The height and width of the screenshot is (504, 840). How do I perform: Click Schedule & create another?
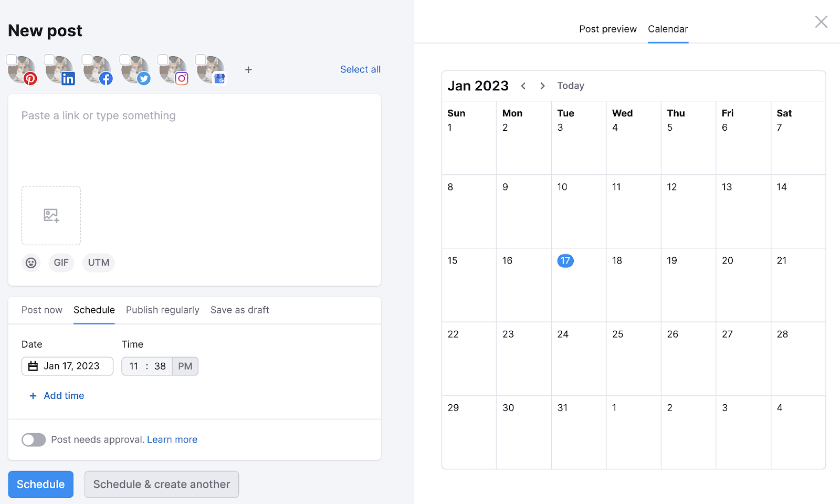(161, 484)
